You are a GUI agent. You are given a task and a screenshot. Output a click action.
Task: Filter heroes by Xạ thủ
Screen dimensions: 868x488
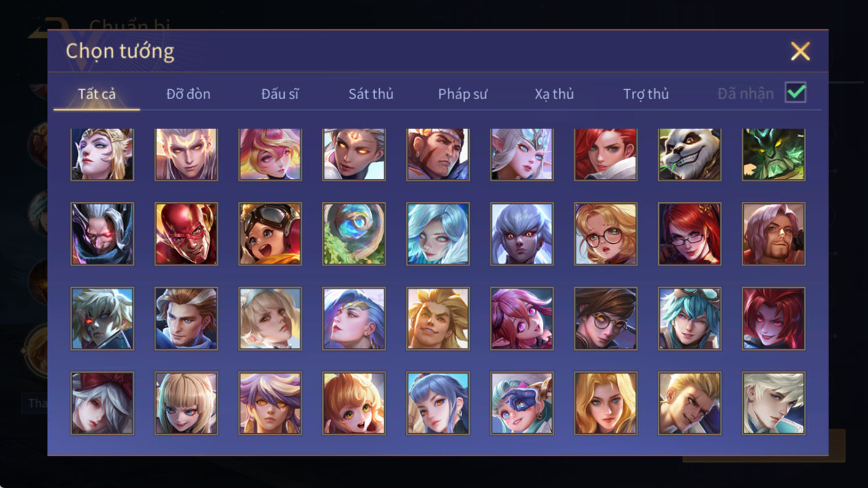click(x=554, y=94)
